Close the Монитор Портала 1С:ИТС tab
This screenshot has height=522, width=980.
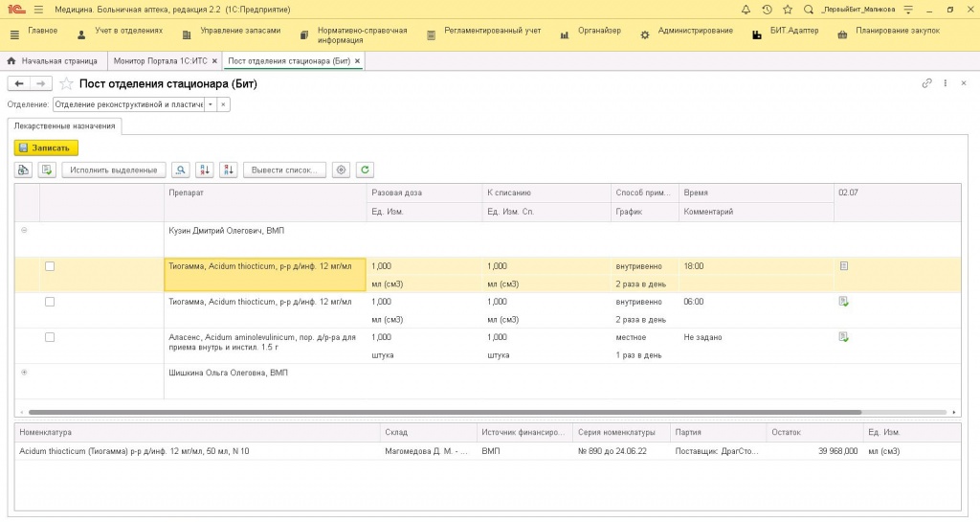tap(214, 61)
